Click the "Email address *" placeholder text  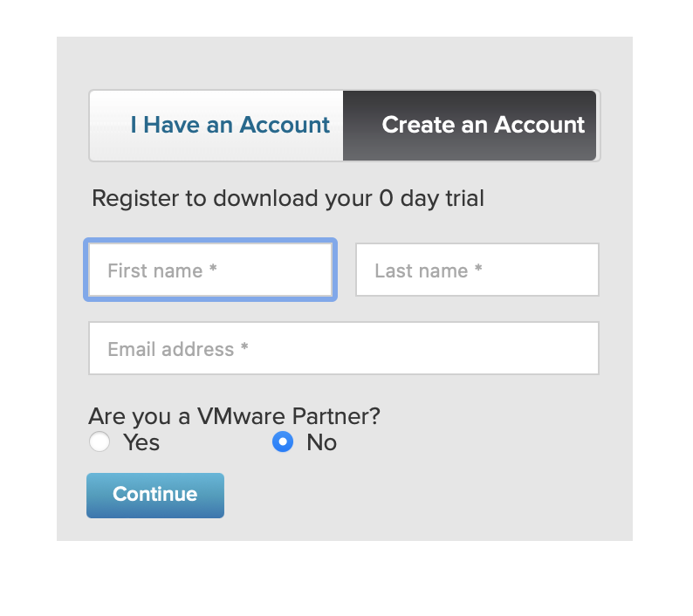click(178, 350)
